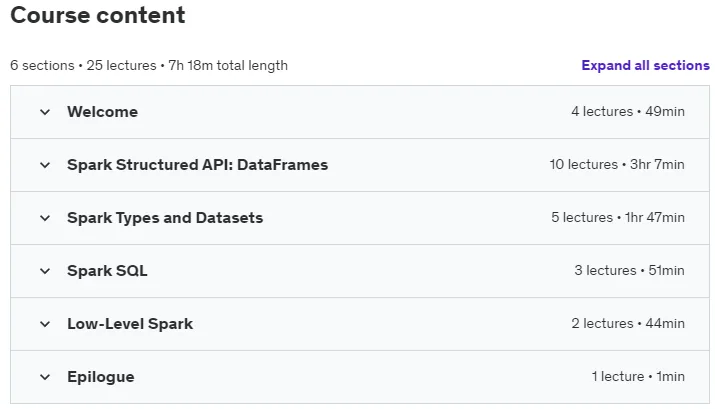Expand the Epilogue section chevron
Screen dimensions: 715x409
tap(45, 377)
